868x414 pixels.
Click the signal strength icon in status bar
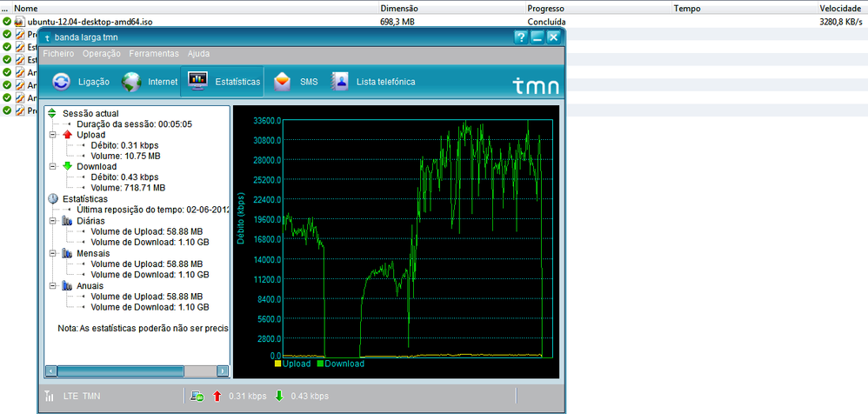pyautogui.click(x=50, y=397)
